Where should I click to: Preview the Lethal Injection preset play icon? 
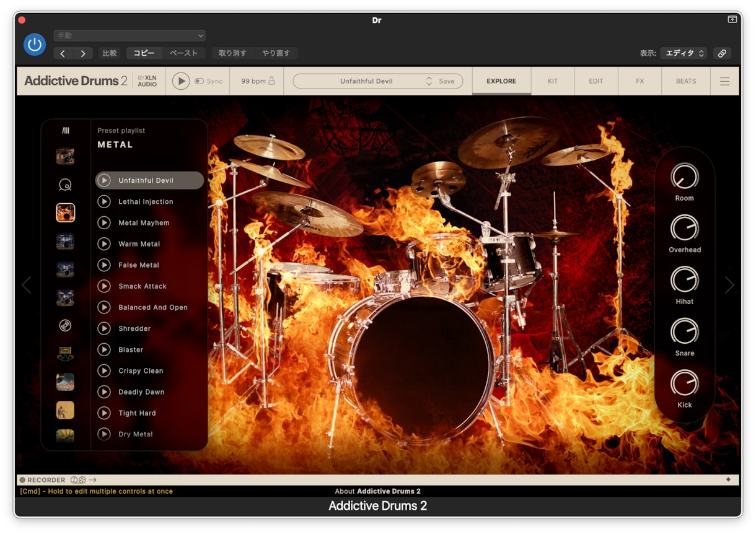(104, 201)
